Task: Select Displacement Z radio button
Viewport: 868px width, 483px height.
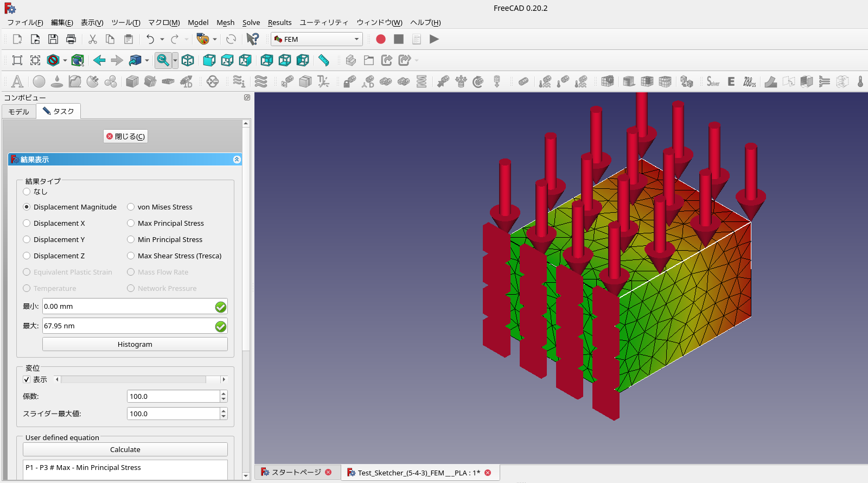Action: [x=27, y=256]
